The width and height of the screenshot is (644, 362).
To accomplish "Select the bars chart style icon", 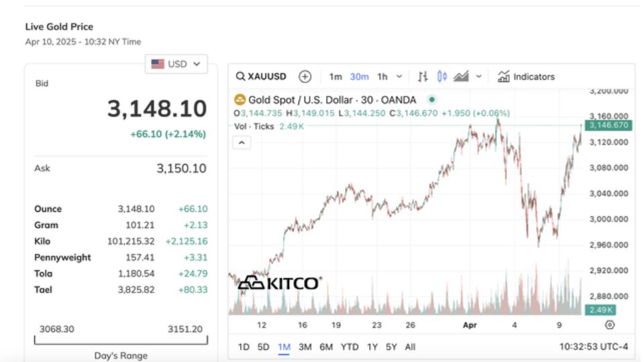I will click(x=423, y=76).
